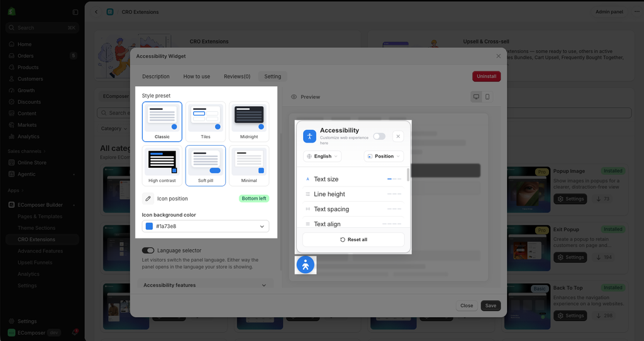The height and width of the screenshot is (341, 644).
Task: Close the Accessibility Widget dialog
Action: [x=498, y=57]
